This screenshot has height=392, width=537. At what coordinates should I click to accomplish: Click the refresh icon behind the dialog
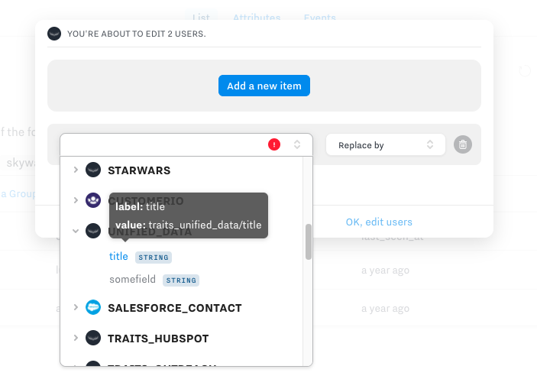pos(525,71)
